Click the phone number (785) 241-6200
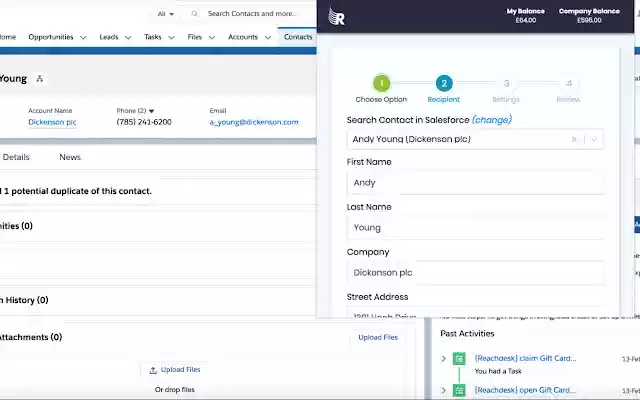Viewport: 640px width, 400px height. click(144, 122)
